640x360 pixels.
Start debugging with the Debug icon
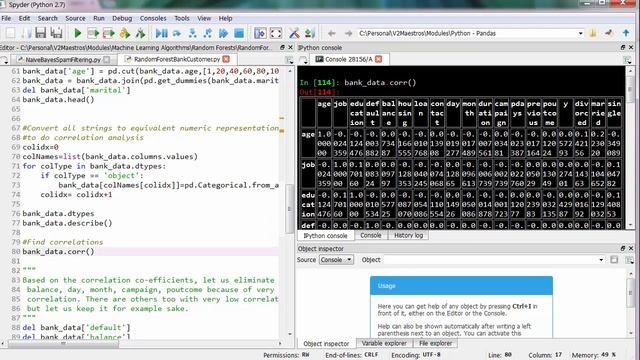162,33
